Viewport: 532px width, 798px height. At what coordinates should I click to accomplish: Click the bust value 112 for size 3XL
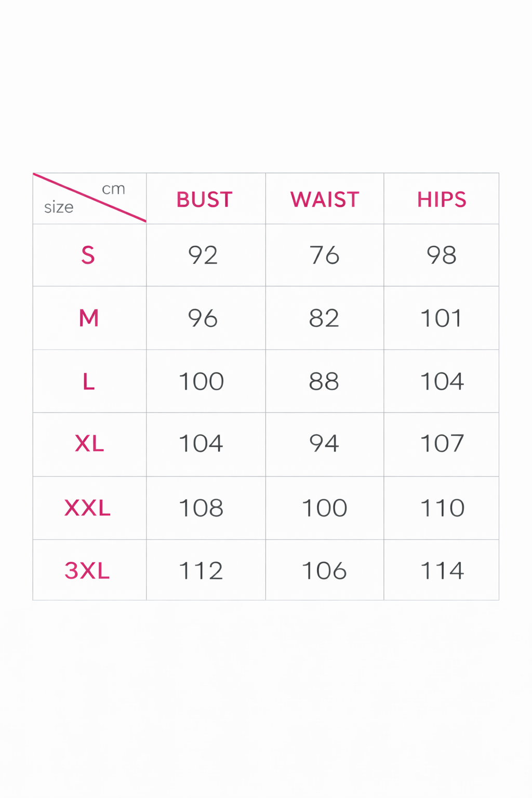(201, 570)
